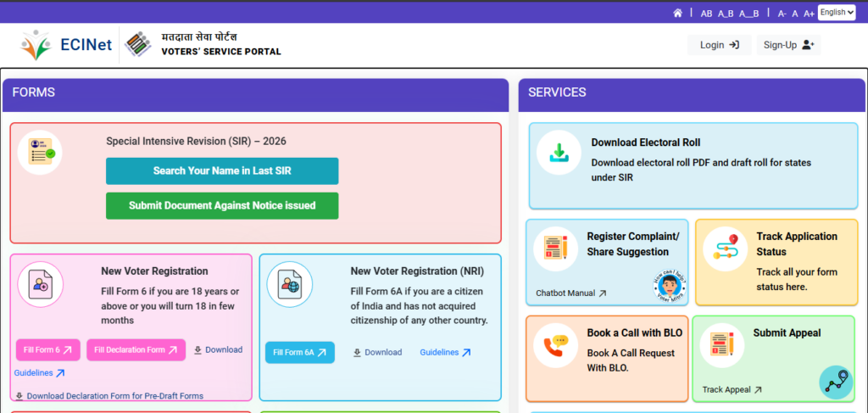Click the Track Application Status route icon
Viewport: 868px width, 413px height.
tap(726, 249)
